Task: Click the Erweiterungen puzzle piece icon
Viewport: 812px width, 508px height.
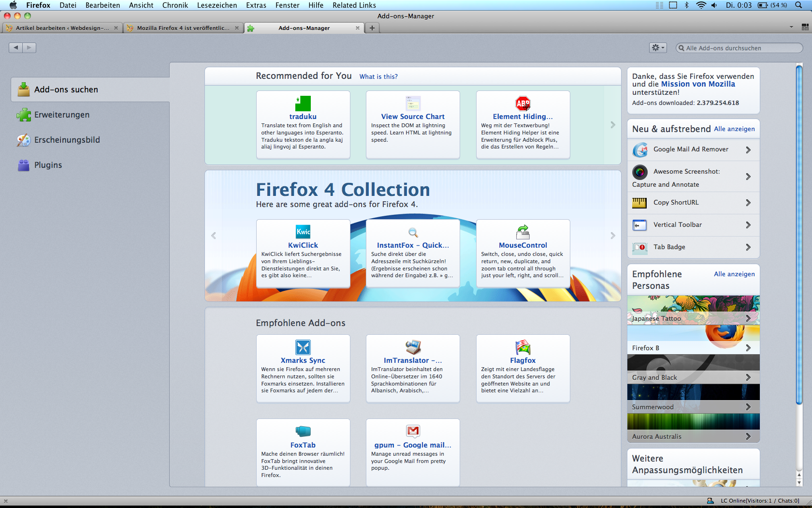Action: [24, 115]
